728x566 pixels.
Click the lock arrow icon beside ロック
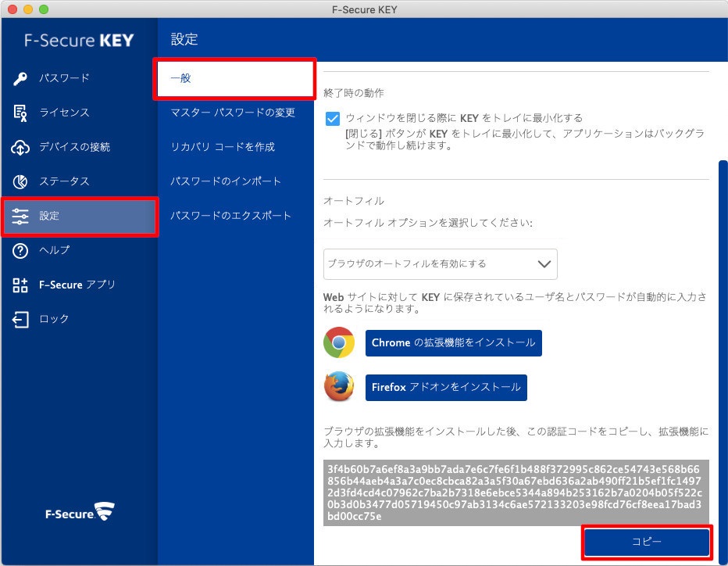(x=21, y=319)
